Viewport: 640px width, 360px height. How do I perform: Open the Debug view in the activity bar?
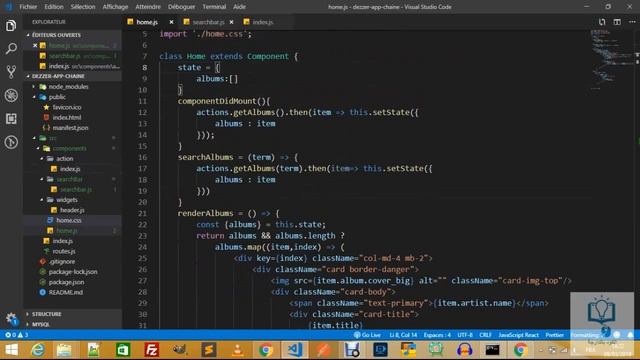tap(11, 95)
